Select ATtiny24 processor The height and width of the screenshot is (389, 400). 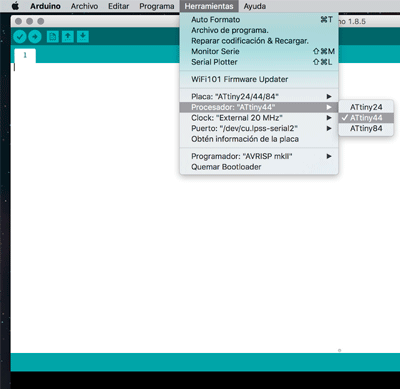click(366, 107)
